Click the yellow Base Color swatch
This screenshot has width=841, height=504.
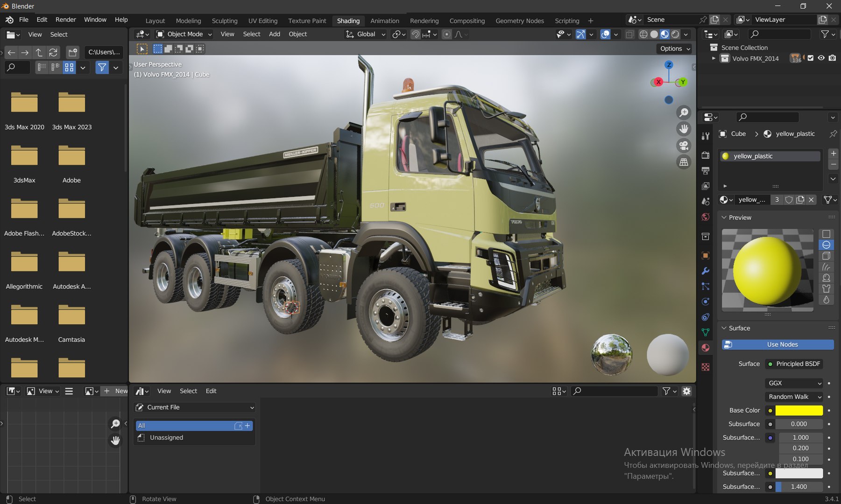[799, 410]
